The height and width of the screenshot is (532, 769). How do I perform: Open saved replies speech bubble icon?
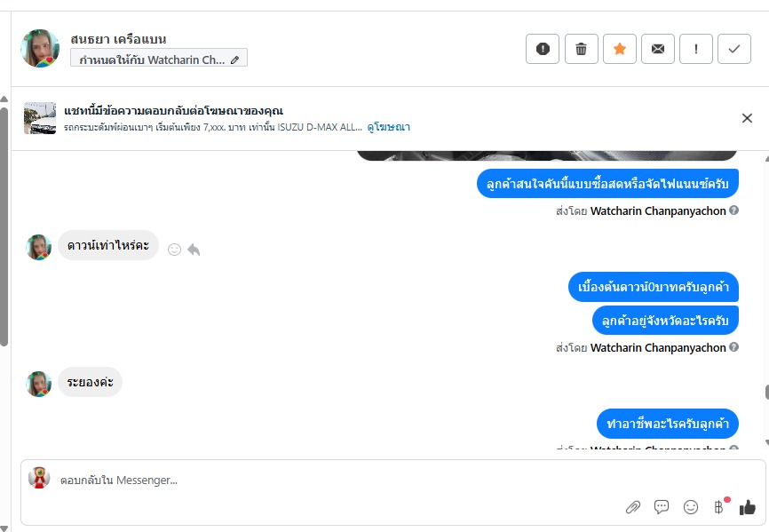[662, 507]
